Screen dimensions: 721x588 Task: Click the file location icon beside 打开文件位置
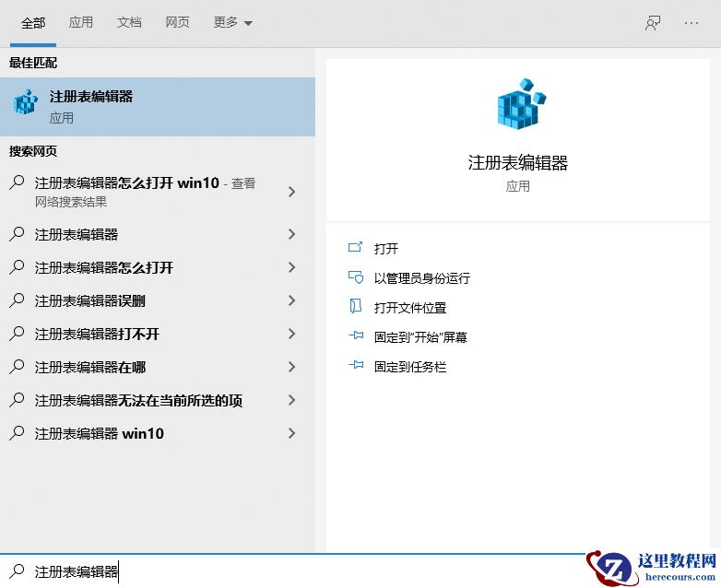tap(356, 306)
